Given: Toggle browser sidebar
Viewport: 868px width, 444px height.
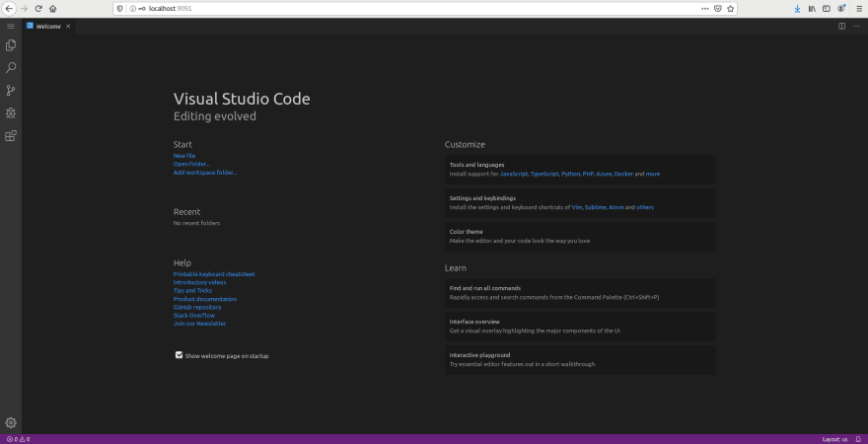Looking at the screenshot, I should pyautogui.click(x=827, y=9).
